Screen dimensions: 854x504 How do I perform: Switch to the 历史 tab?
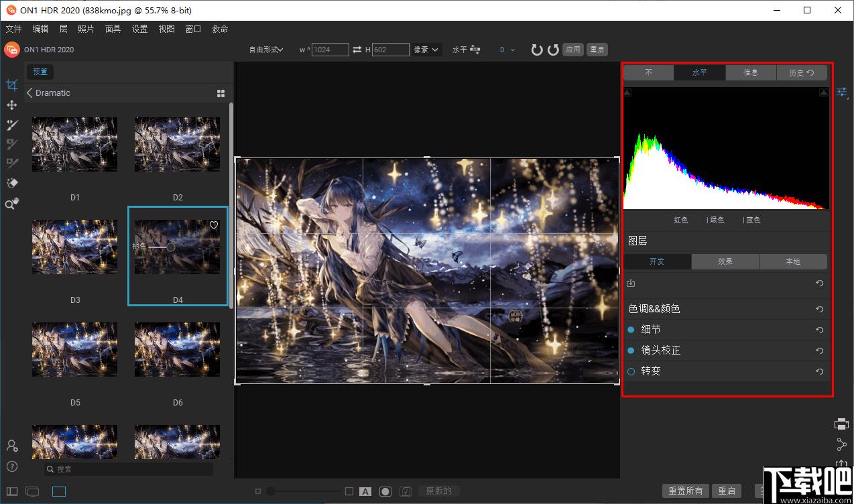[802, 72]
